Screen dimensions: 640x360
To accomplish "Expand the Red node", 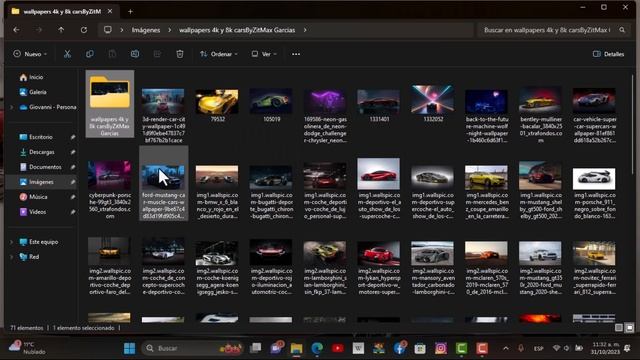I will [x=11, y=257].
